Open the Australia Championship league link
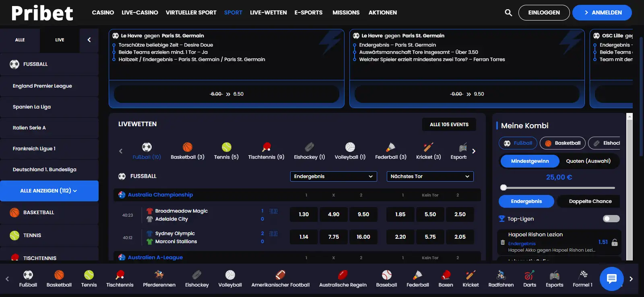Image resolution: width=644 pixels, height=297 pixels. pos(160,195)
